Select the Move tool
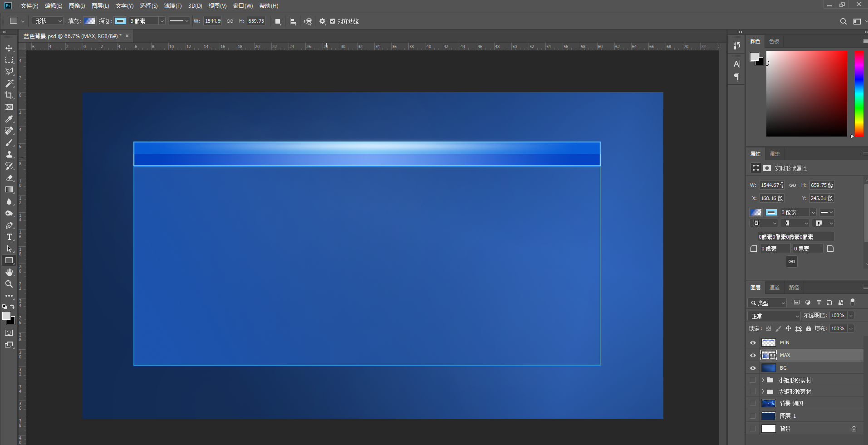Image resolution: width=868 pixels, height=445 pixels. [9, 48]
